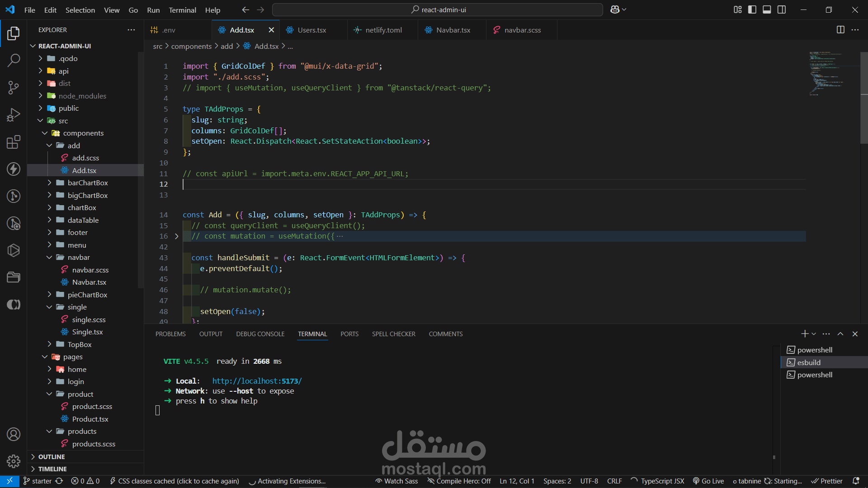Image resolution: width=868 pixels, height=488 pixels.
Task: Expand the barChartBox folder
Action: tap(88, 183)
